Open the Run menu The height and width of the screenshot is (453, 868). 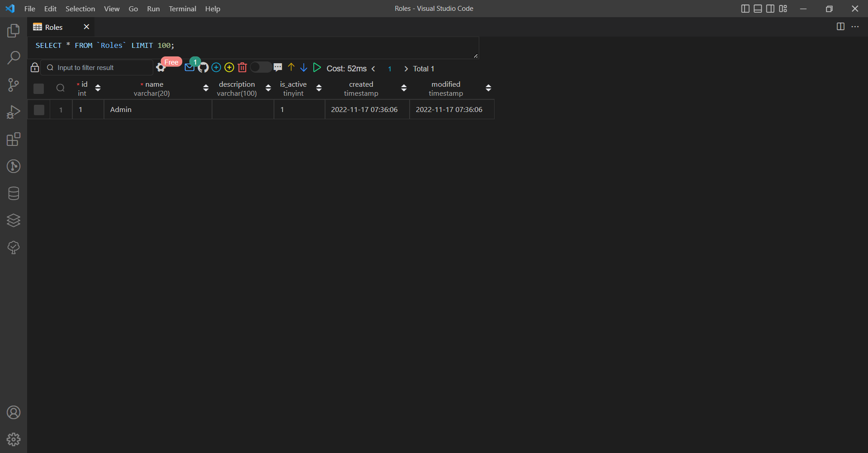(x=153, y=9)
